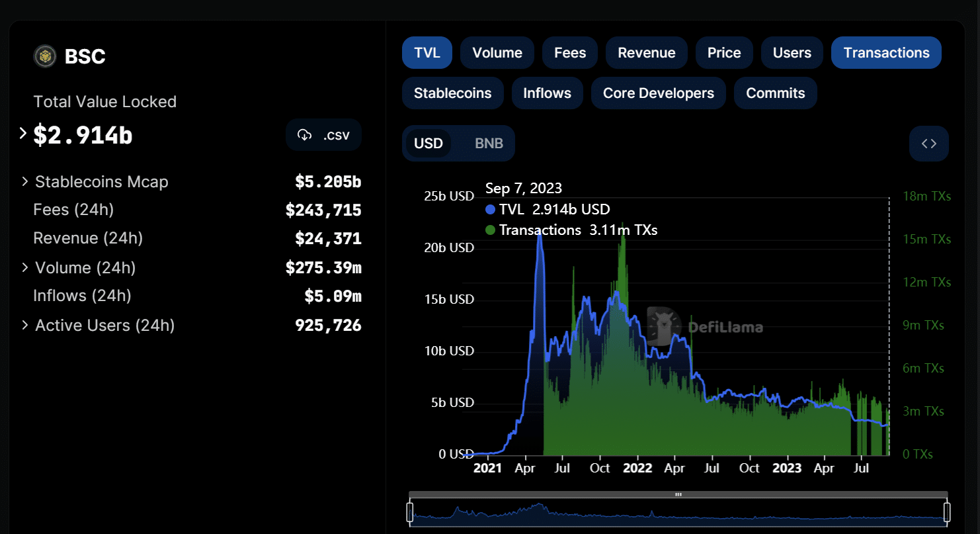Click the Transactions legend green dot
This screenshot has height=534, width=980.
(x=490, y=230)
